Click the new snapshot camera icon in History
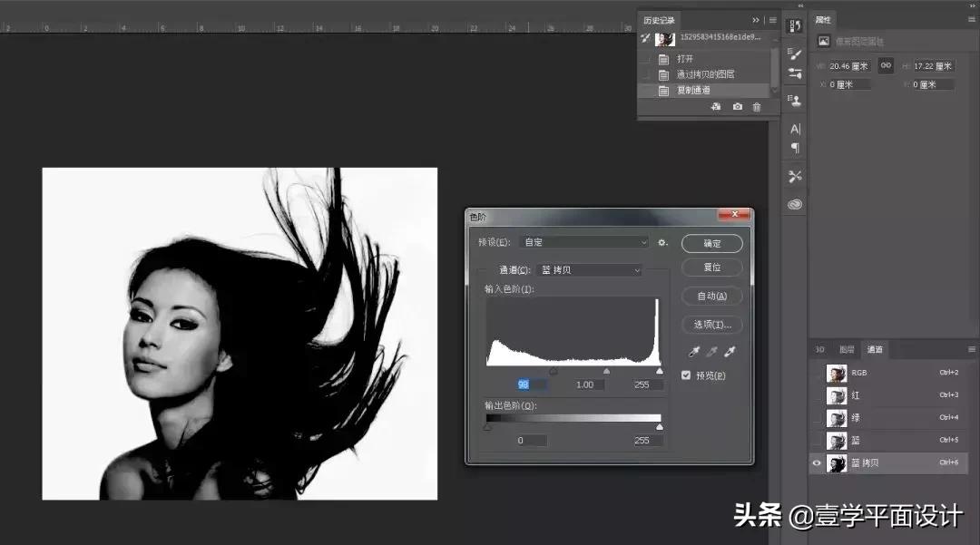The image size is (980, 545). tap(738, 107)
